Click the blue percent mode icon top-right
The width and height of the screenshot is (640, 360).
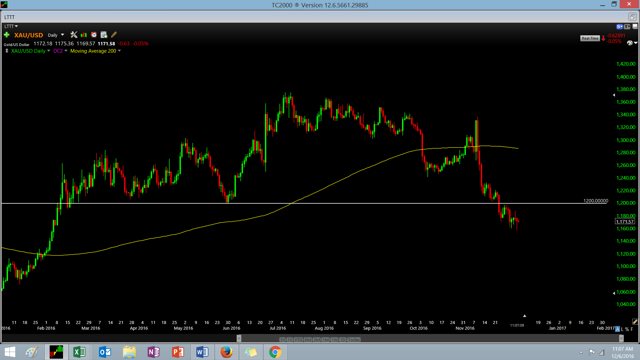(620, 27)
